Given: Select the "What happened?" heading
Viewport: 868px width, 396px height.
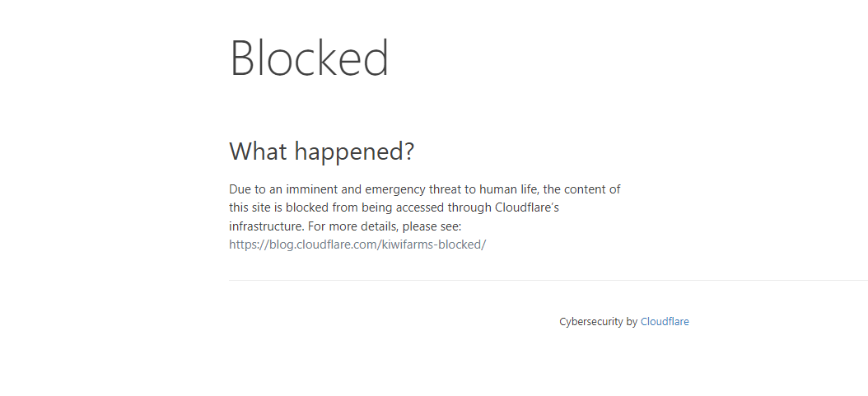Looking at the screenshot, I should [x=321, y=151].
